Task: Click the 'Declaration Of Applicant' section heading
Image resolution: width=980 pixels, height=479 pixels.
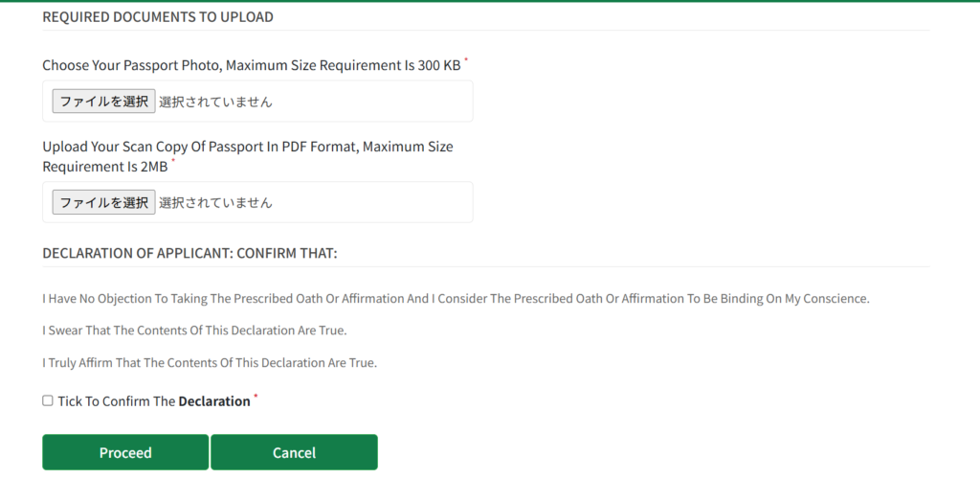Action: (189, 253)
